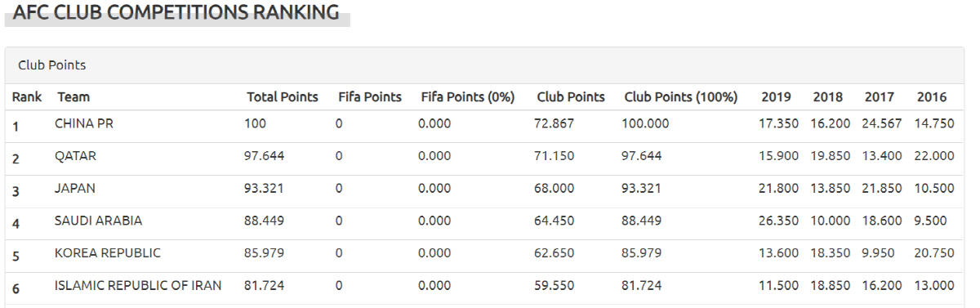Screen dimensions: 980x308
Task: Click the 2016 column header
Action: click(932, 97)
